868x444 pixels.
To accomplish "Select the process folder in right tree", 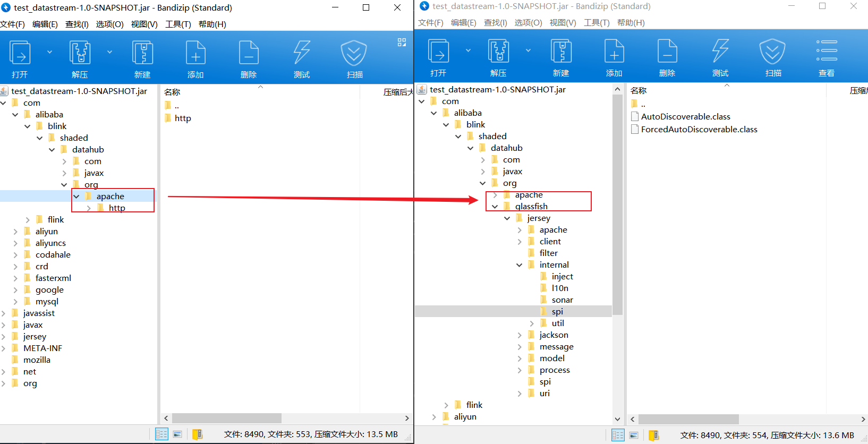I will click(555, 370).
